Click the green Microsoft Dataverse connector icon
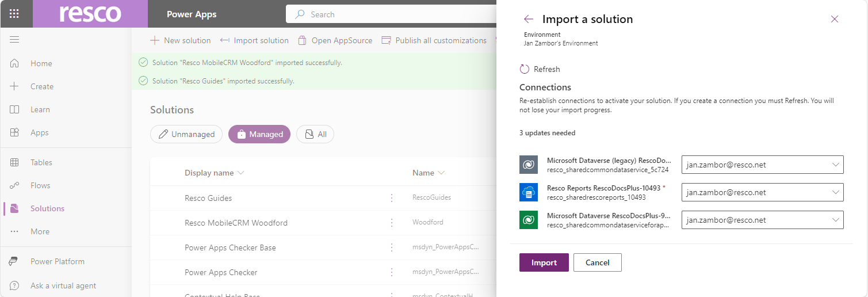 529,220
